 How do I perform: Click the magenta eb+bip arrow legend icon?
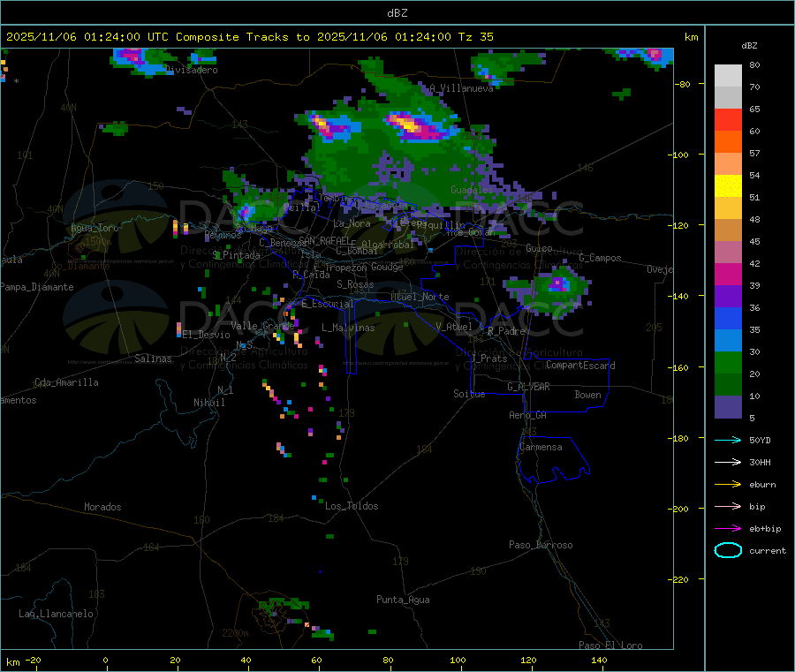point(728,529)
